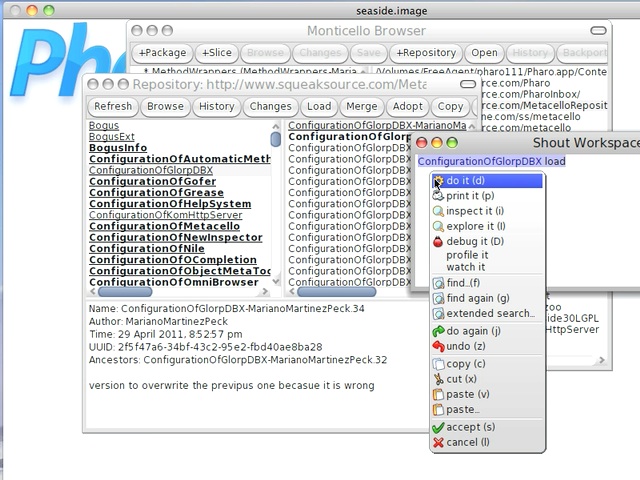Screen dimensions: 640x480
Task: Click the search icon beside 'find...(f)'
Action: pos(438,283)
